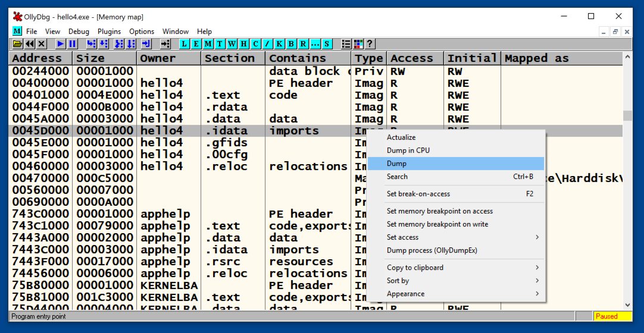Viewport: 644px width, 333px height.
Task: Click the Open file folder icon
Action: [17, 44]
